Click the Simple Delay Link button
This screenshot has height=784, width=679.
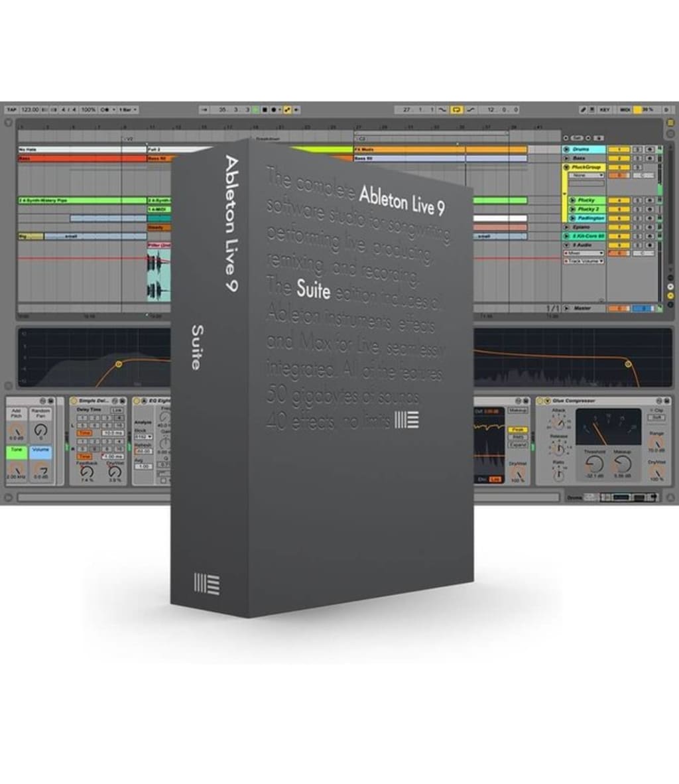tap(117, 410)
